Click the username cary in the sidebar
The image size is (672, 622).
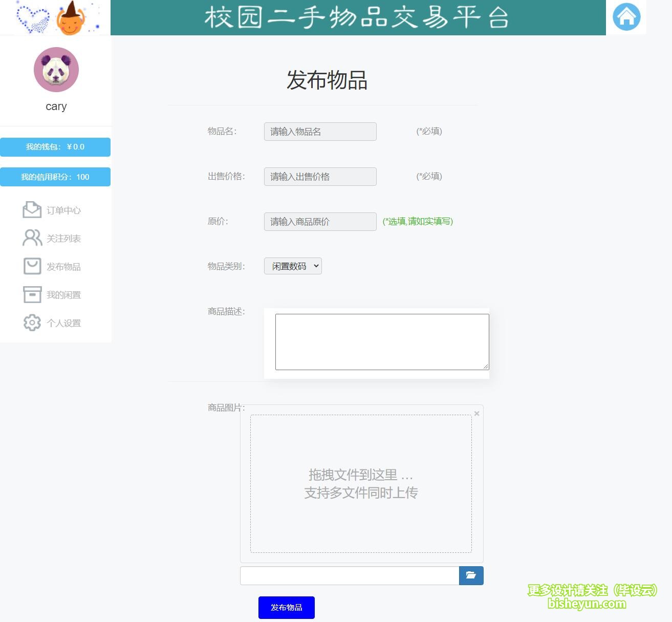(56, 106)
